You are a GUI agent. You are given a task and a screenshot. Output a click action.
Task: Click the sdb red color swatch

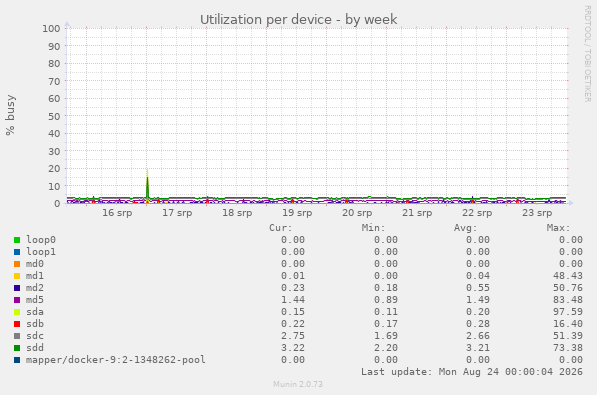[17, 324]
